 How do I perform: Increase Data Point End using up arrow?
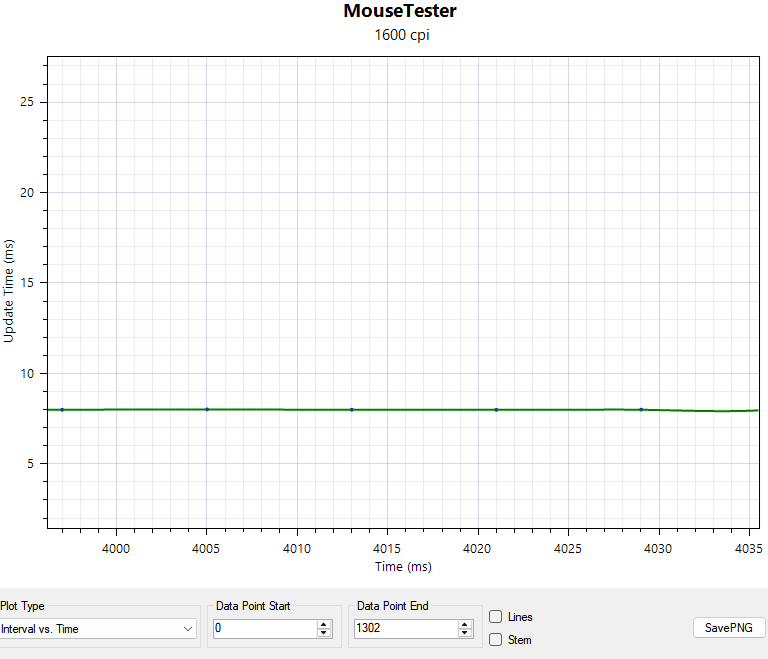464,624
